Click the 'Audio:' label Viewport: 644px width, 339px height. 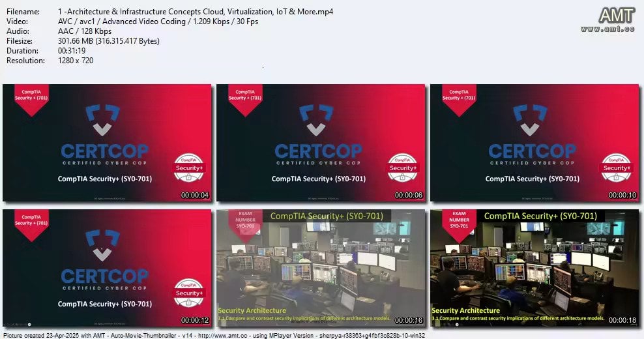pyautogui.click(x=18, y=31)
